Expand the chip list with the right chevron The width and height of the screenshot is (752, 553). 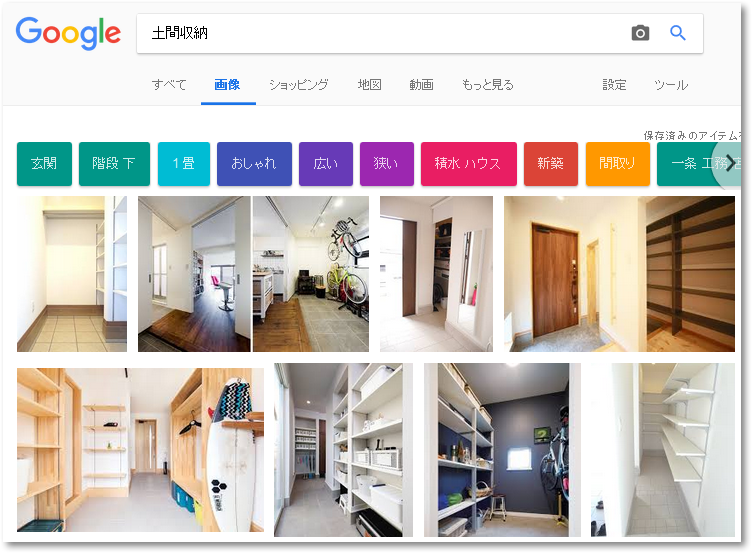pos(729,164)
